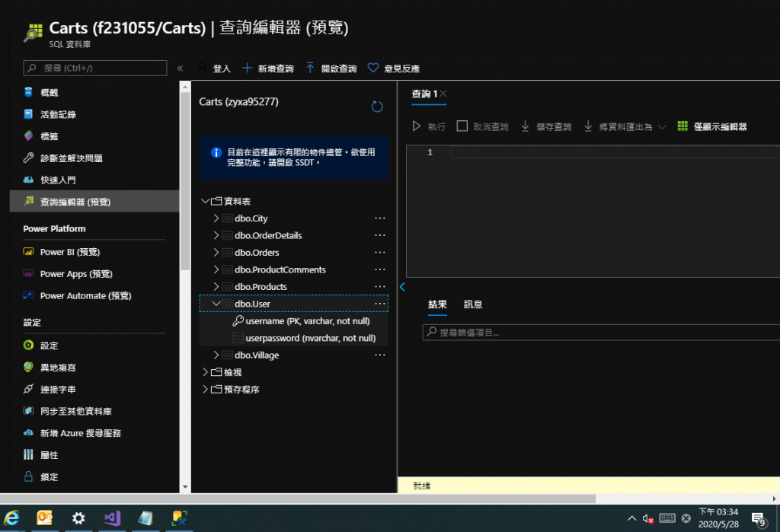Open the ellipsis menu for dbo.User
780x532 pixels.
[380, 303]
